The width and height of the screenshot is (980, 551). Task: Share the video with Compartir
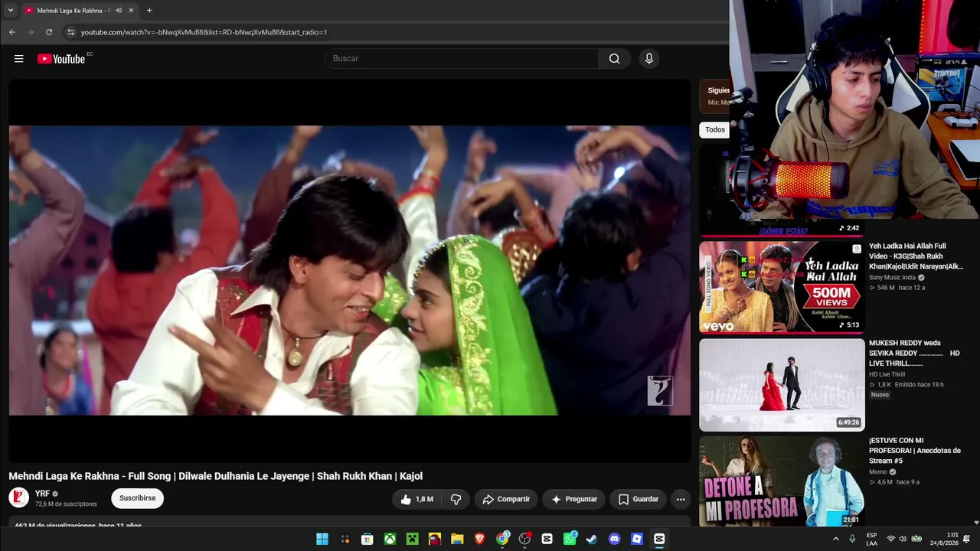tap(506, 499)
